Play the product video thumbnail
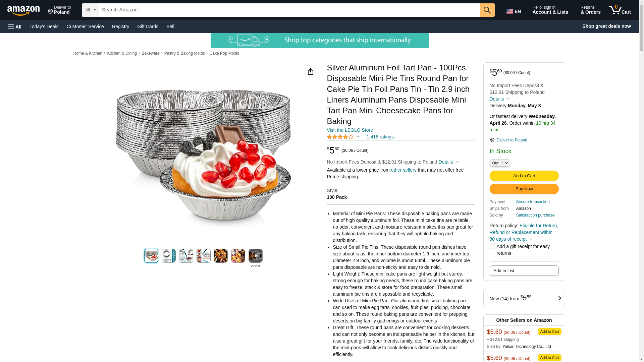The height and width of the screenshot is (362, 644). pos(255,256)
